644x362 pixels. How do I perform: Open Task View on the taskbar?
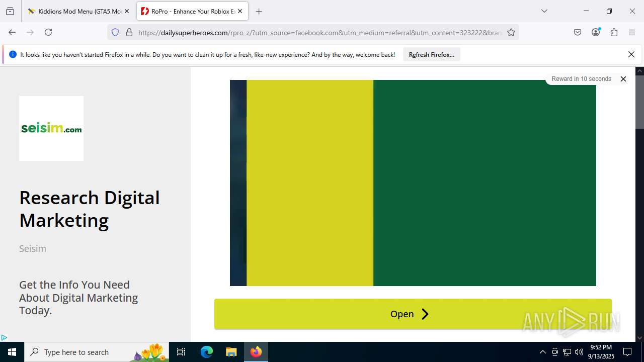coord(181,352)
